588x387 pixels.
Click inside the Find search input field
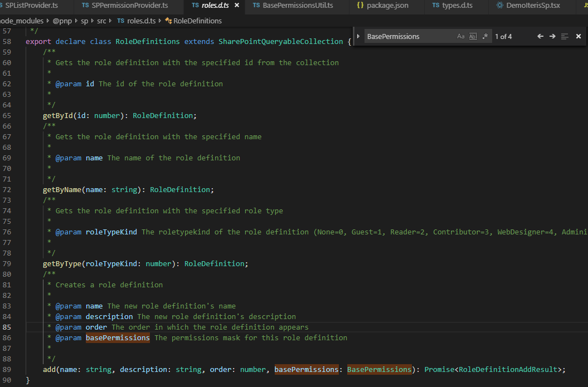tap(407, 36)
